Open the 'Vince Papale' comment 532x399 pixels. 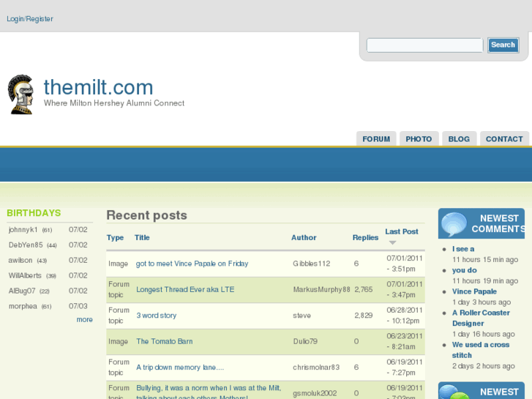pyautogui.click(x=474, y=291)
